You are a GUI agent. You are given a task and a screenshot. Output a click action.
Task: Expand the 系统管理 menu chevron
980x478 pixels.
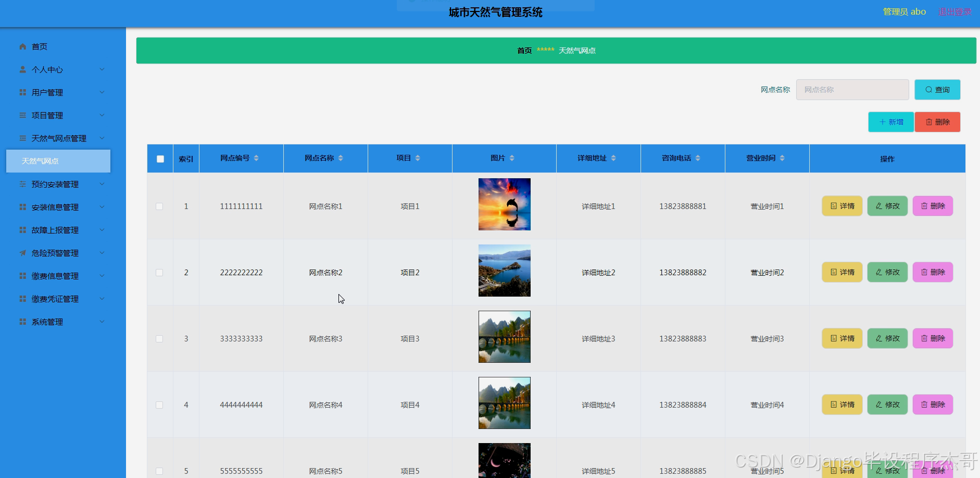102,322
